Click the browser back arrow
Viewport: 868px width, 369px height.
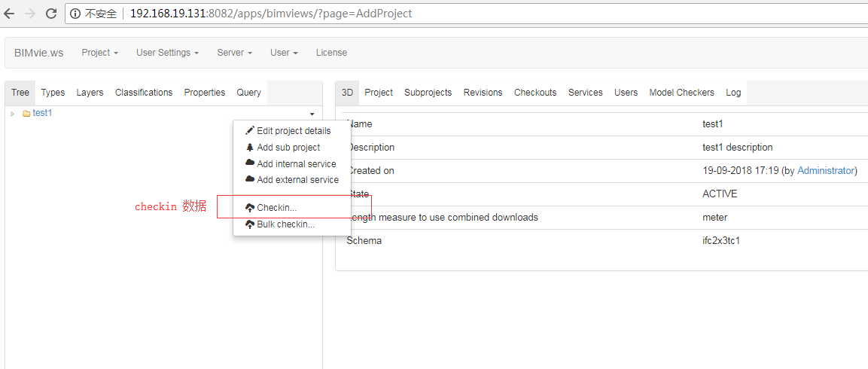coord(10,14)
